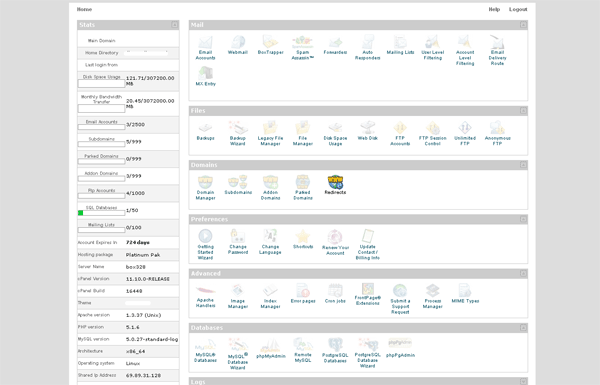This screenshot has width=600, height=385.
Task: Open Update Contact / Billing Info
Action: (x=367, y=245)
